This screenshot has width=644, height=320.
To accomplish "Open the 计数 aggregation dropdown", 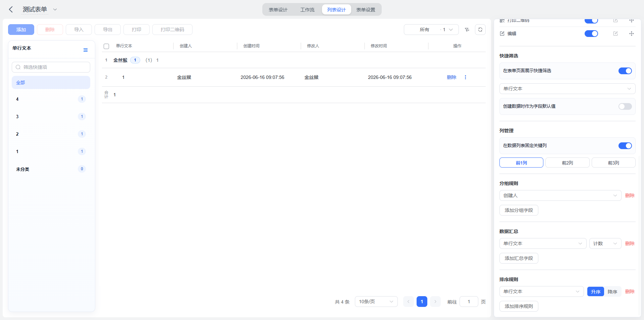I will [605, 243].
